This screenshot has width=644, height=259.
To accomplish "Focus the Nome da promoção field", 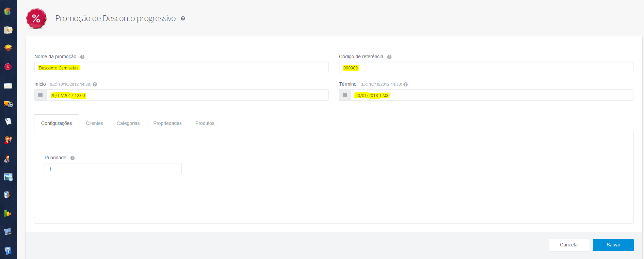I will [x=181, y=67].
